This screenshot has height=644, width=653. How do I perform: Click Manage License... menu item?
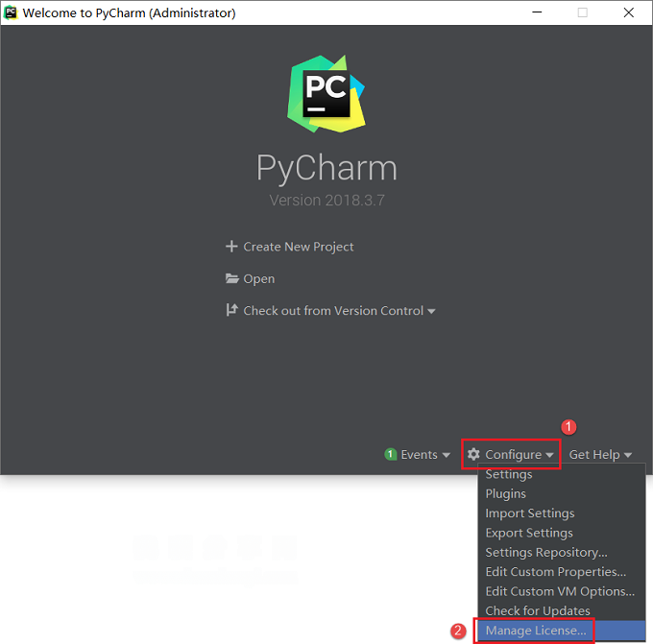536,631
